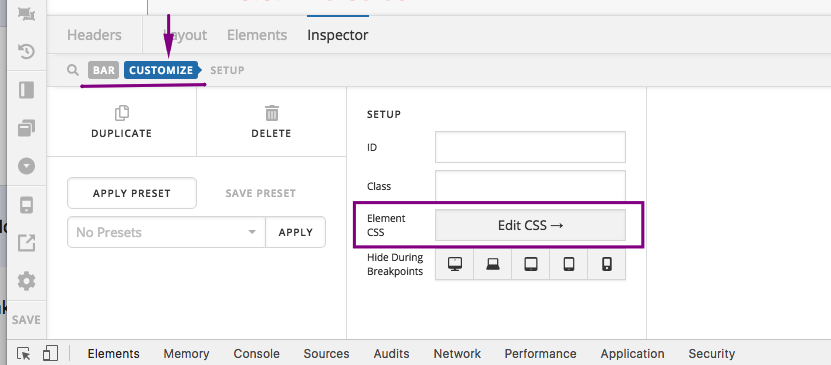This screenshot has height=365, width=831.
Task: Open the Console tab in DevTools
Action: click(x=257, y=353)
